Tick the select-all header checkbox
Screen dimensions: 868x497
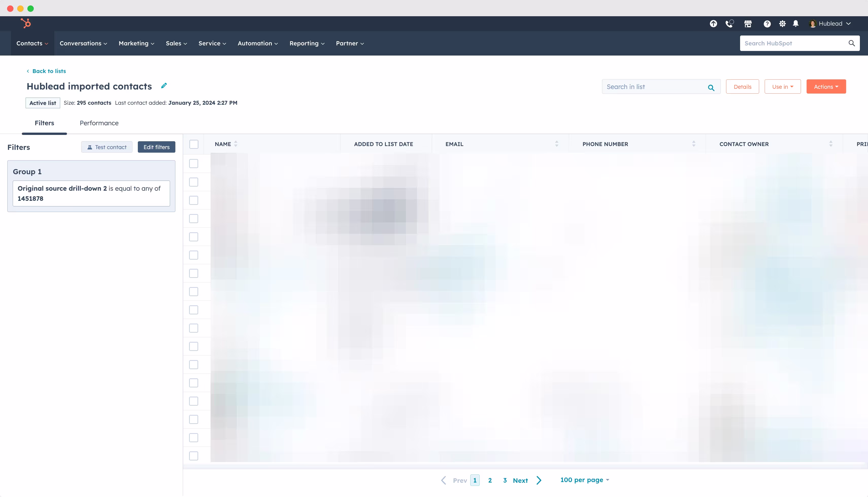click(x=194, y=144)
